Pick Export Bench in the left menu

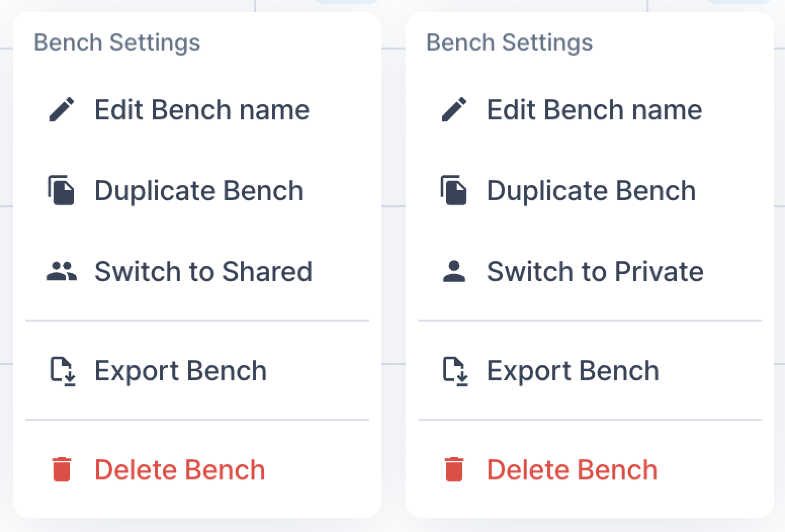[181, 371]
